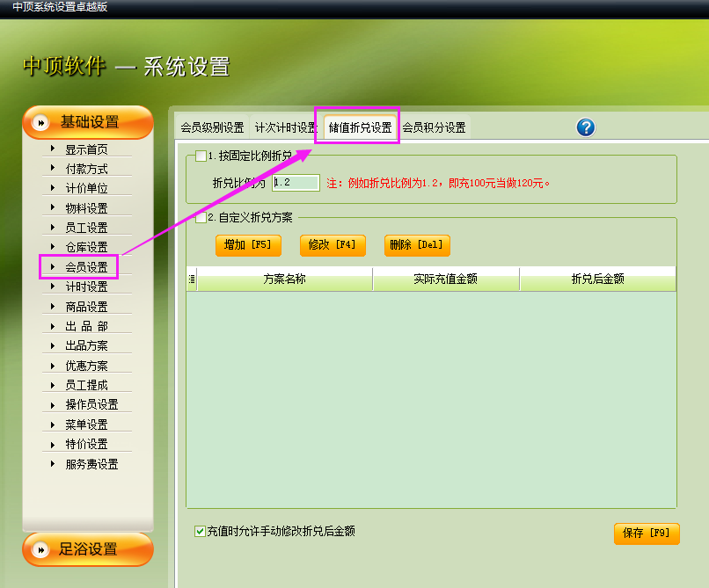Open 特价设置 in sidebar
Image resolution: width=709 pixels, height=588 pixels.
[86, 444]
